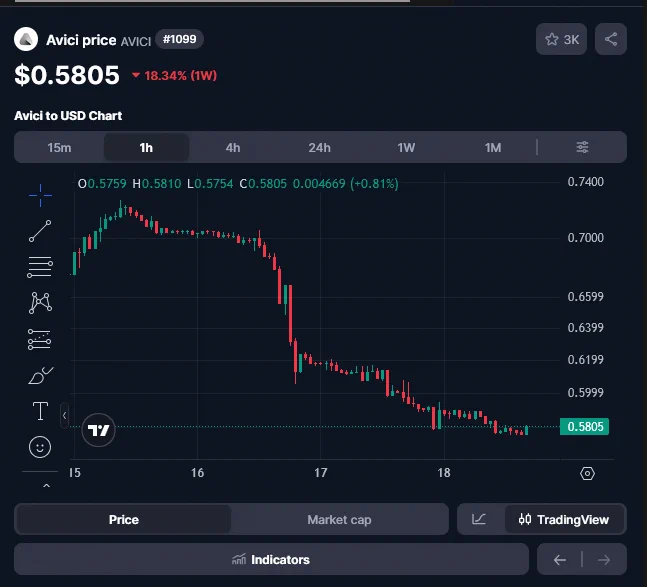Switch to TradingView chart mode
Image resolution: width=647 pixels, height=587 pixels.
pos(564,519)
